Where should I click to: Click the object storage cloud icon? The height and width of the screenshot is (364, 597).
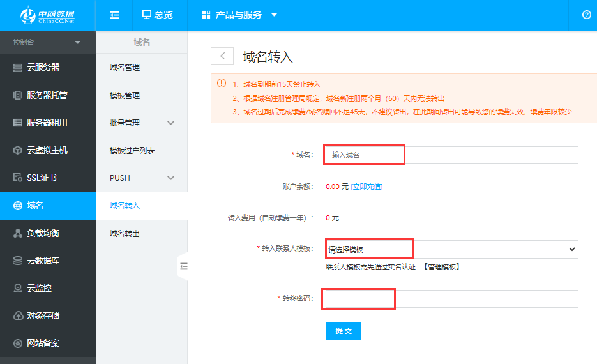(18, 315)
